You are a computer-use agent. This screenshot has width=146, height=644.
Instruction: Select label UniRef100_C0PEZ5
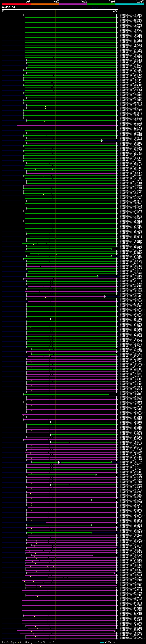(x=131, y=140)
